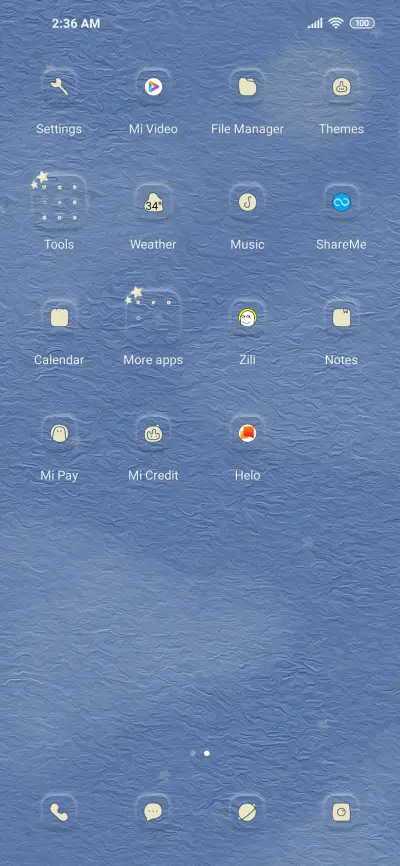Tap the 2:36 AM clock

pyautogui.click(x=76, y=24)
